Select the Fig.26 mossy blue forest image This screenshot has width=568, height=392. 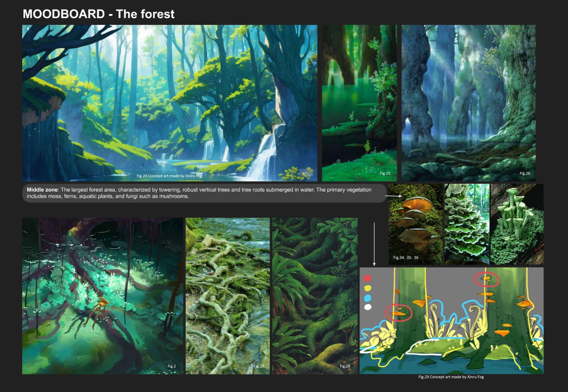point(468,103)
